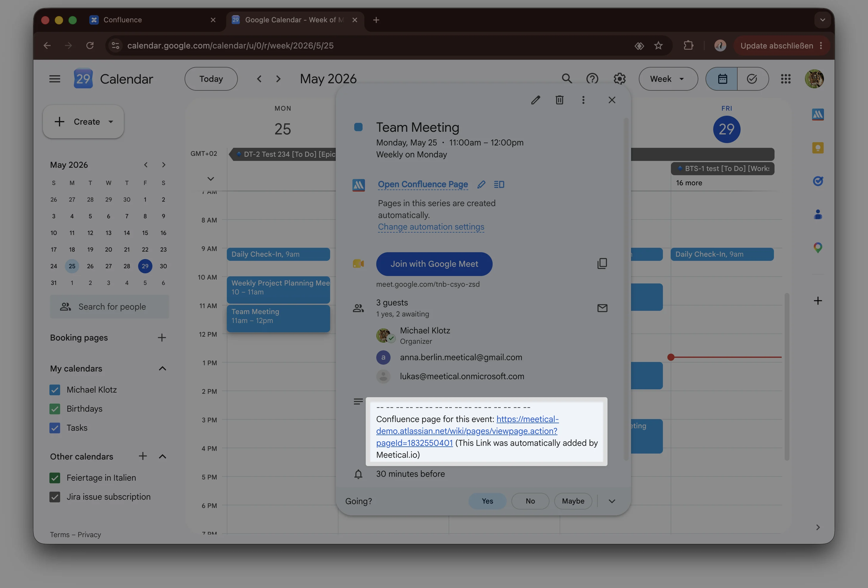Show 16 more all-day events

pos(689,183)
